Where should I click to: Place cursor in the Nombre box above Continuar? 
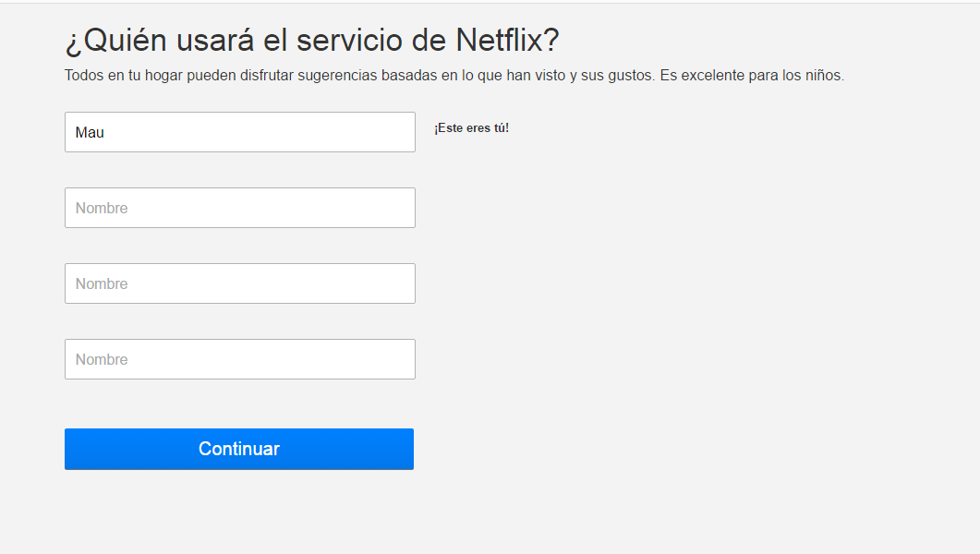tap(240, 359)
